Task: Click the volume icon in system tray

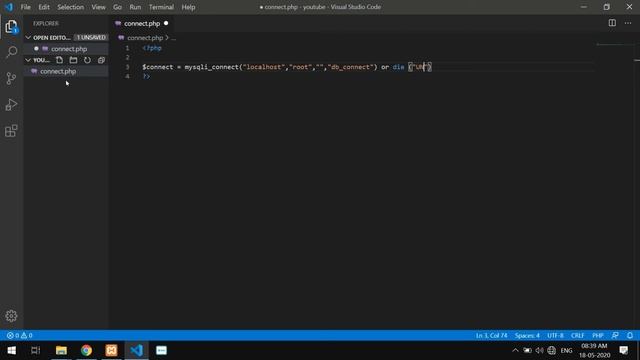Action: point(540,350)
